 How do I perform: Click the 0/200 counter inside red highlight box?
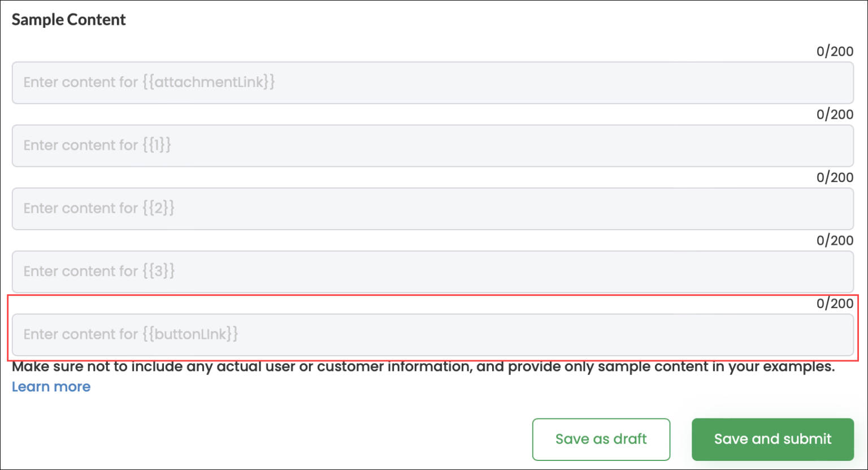(835, 303)
